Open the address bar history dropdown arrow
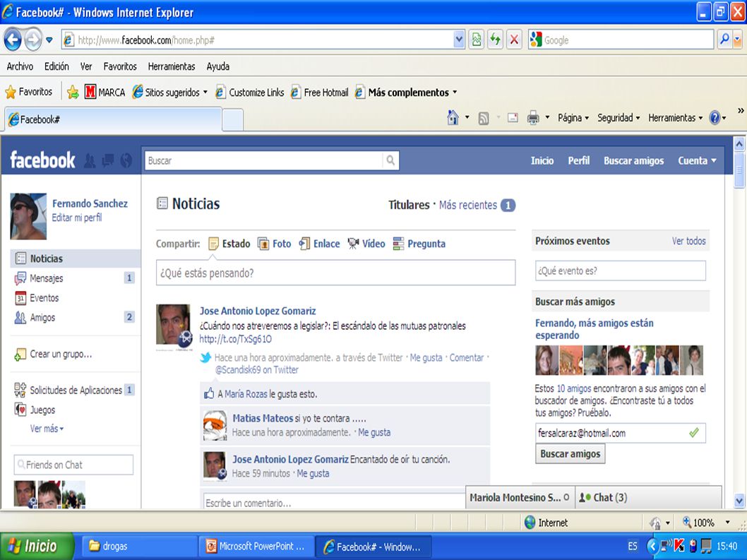Viewport: 747px width, 560px height. click(459, 40)
